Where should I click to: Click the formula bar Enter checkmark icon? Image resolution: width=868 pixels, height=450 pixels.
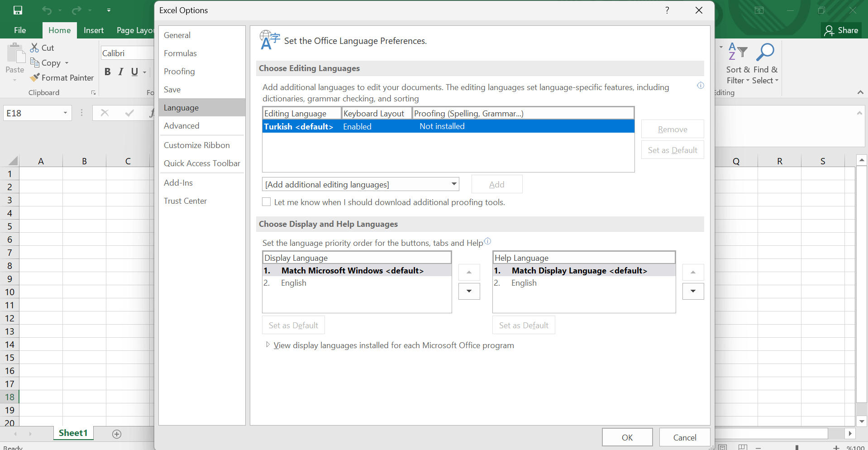point(129,113)
